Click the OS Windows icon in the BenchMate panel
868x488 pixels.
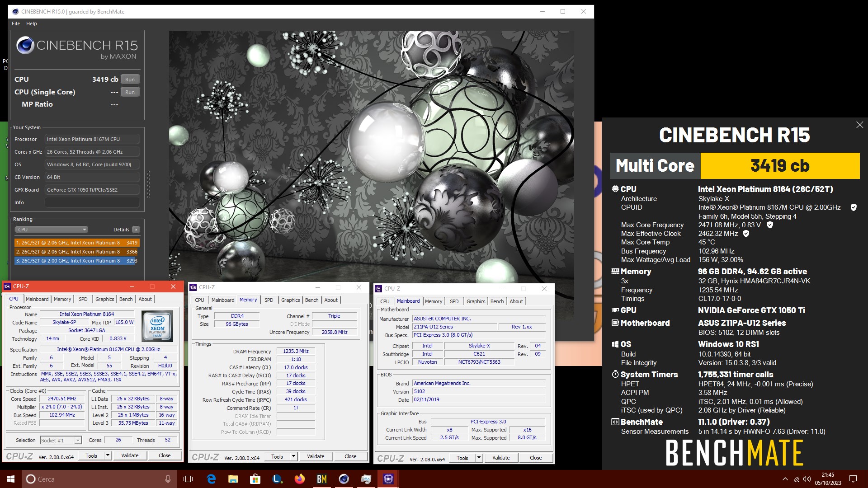coord(615,344)
